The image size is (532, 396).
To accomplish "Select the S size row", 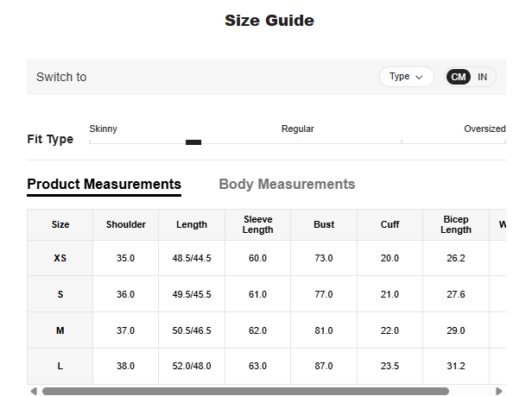I will 60,294.
